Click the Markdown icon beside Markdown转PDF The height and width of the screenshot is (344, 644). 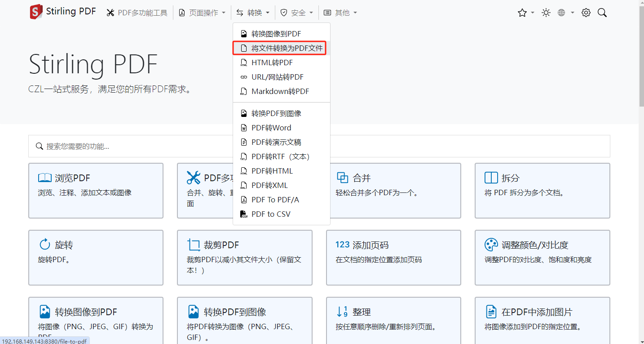(x=244, y=91)
